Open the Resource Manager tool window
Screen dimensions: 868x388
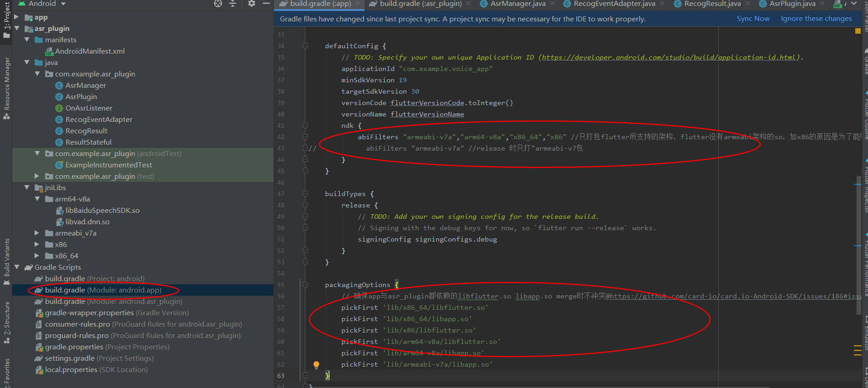(x=6, y=88)
